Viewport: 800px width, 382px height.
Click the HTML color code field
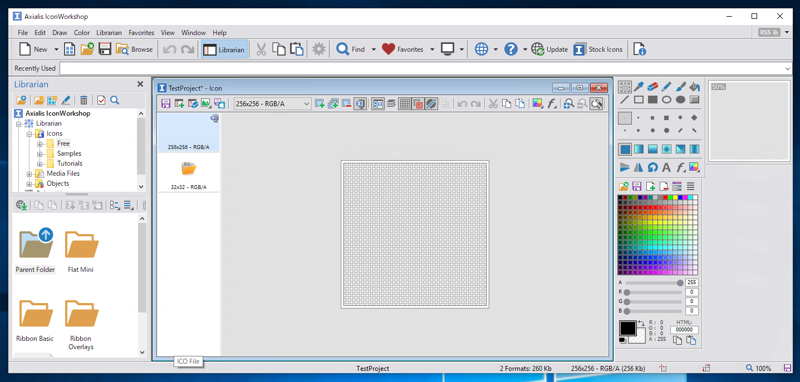684,330
